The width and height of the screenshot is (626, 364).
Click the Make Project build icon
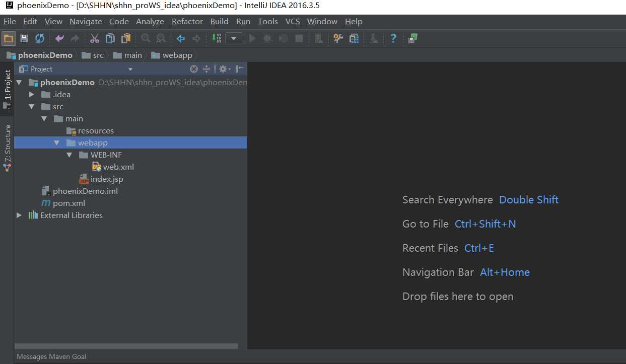216,38
